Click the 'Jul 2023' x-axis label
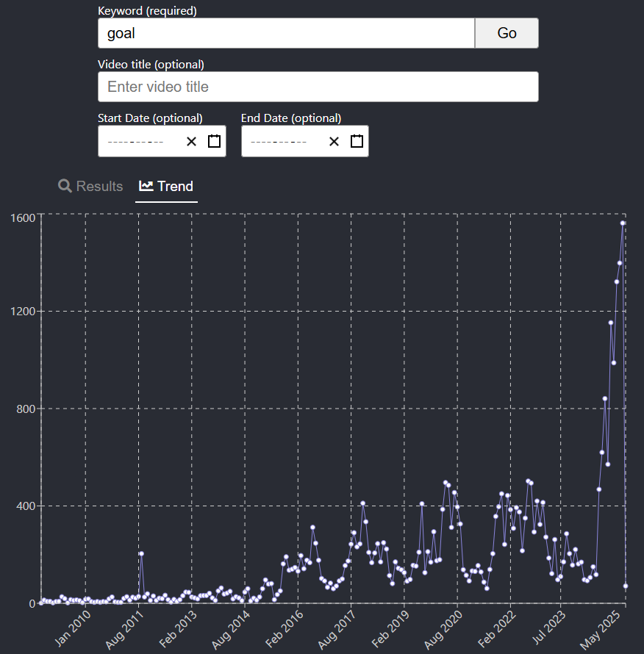This screenshot has height=654, width=644. [x=548, y=628]
